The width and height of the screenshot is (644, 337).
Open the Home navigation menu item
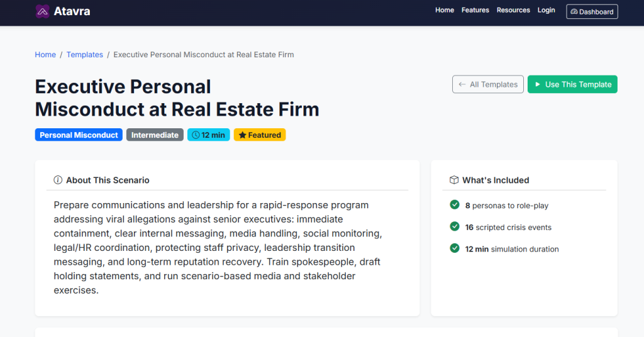(x=445, y=10)
